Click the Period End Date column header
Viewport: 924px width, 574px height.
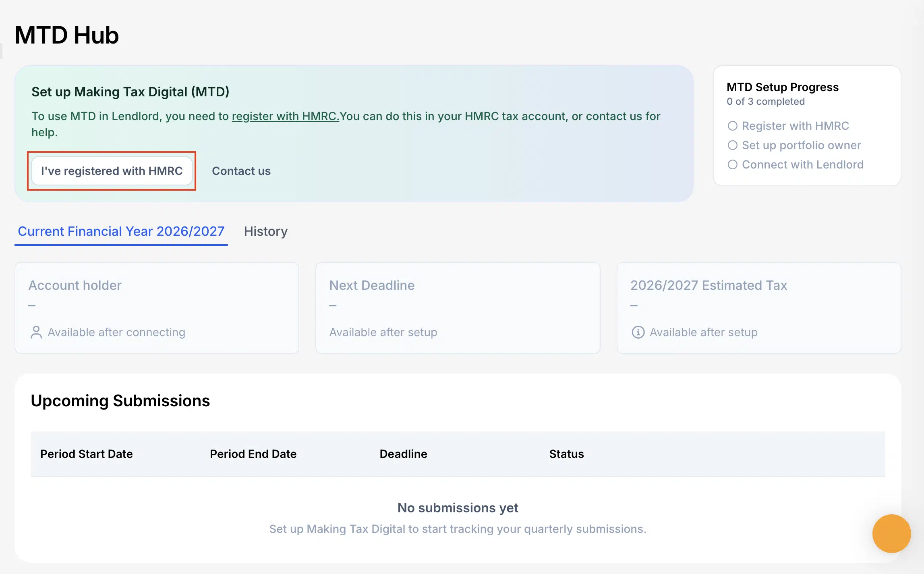253,454
